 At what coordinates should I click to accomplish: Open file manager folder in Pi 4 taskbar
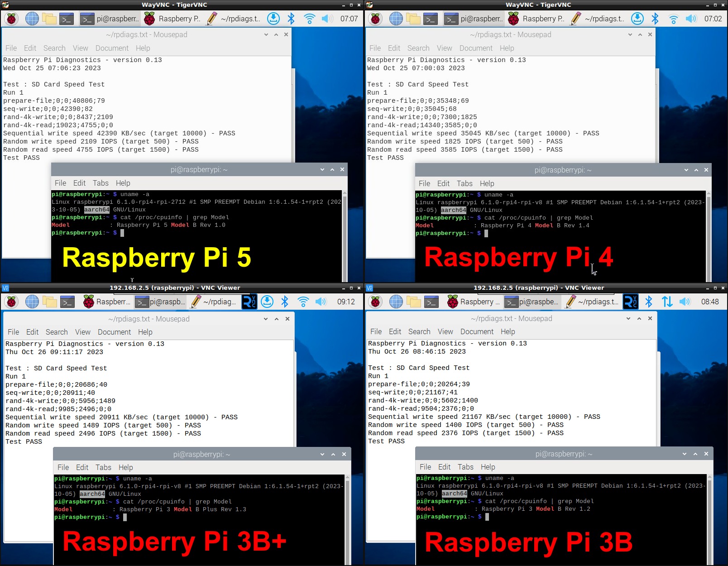[413, 19]
